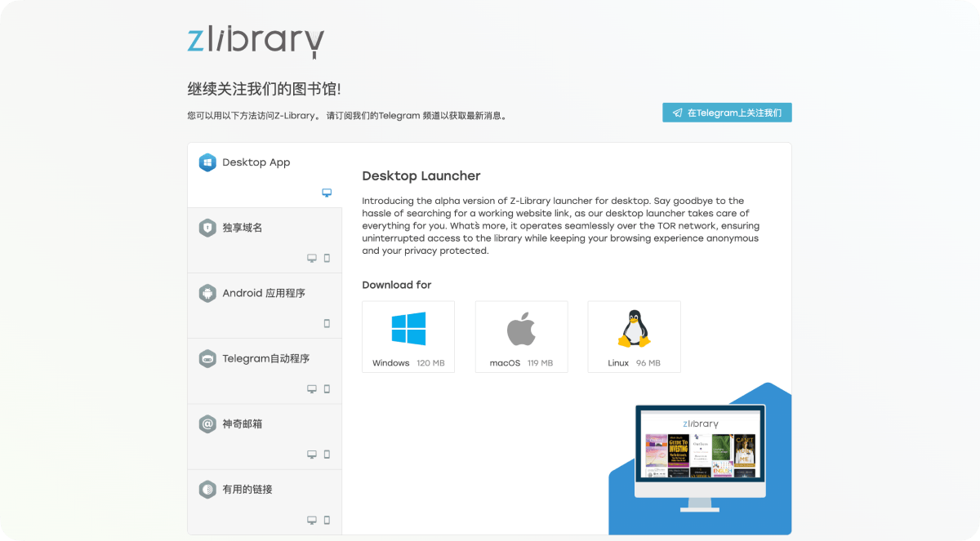The height and width of the screenshot is (541, 980).
Task: Click the 有用的链接 hexagon icon
Action: pyautogui.click(x=207, y=489)
